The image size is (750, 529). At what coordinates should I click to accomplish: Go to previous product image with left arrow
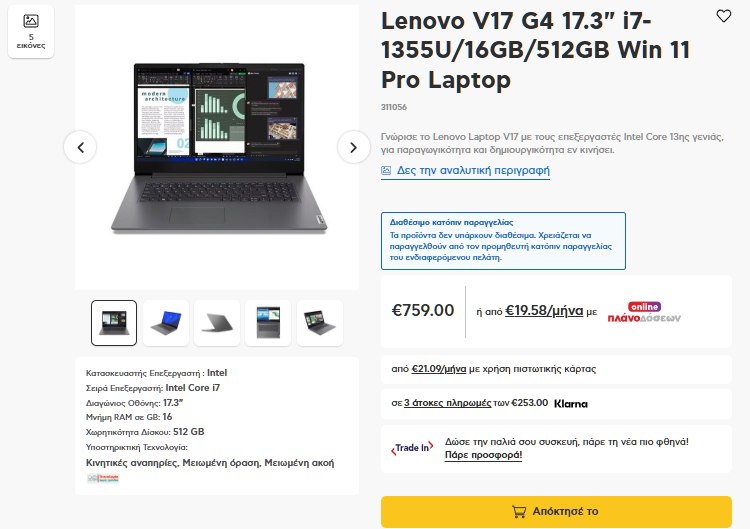click(x=80, y=147)
